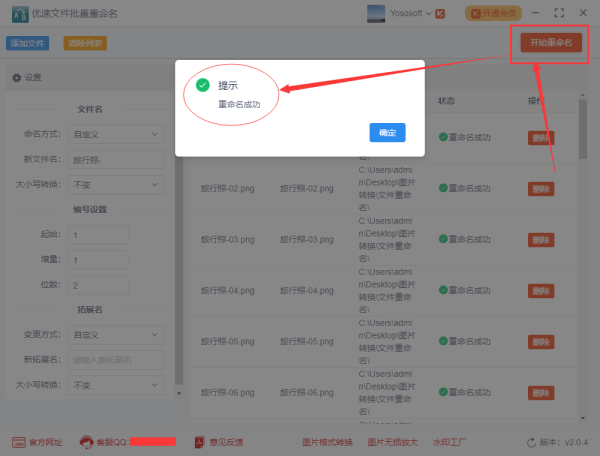Click the 起始 number field
The image size is (600, 456).
98,235
